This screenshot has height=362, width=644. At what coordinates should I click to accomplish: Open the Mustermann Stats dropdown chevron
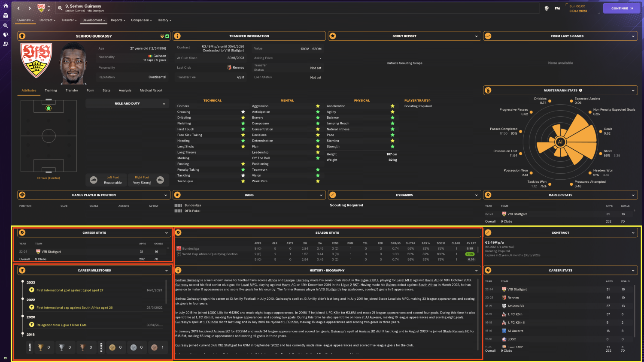tap(633, 90)
